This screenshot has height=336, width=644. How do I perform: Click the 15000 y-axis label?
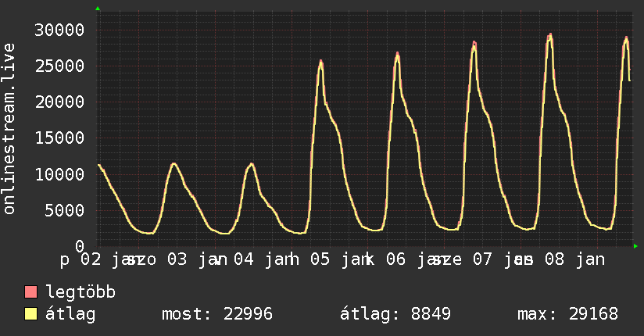59,138
